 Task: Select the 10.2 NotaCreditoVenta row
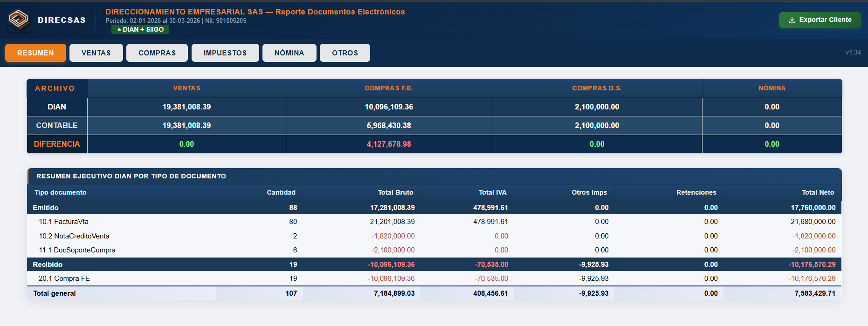coord(434,236)
